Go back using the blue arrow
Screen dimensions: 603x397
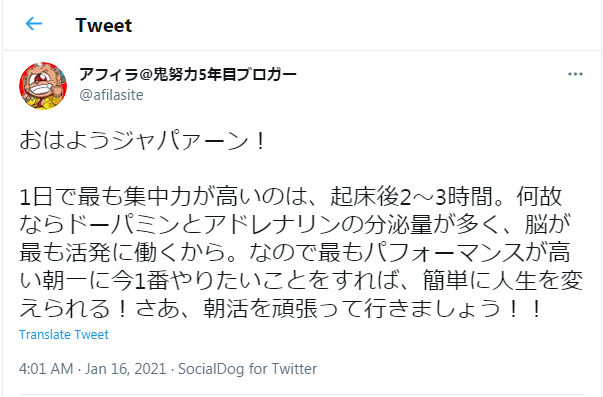tap(34, 24)
